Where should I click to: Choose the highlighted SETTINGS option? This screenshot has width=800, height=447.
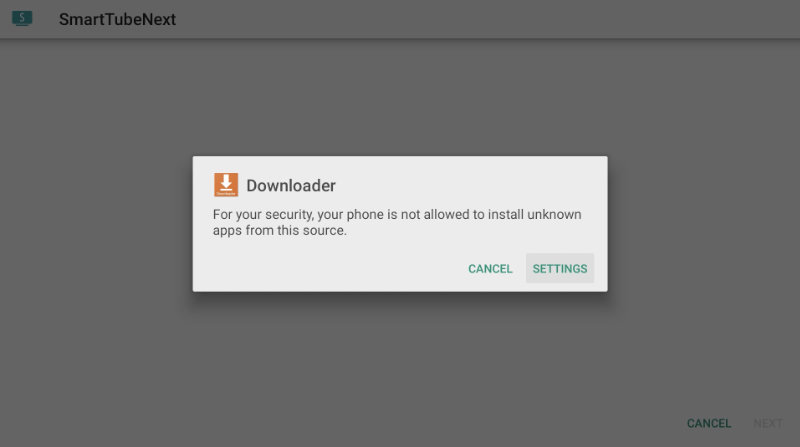point(560,268)
